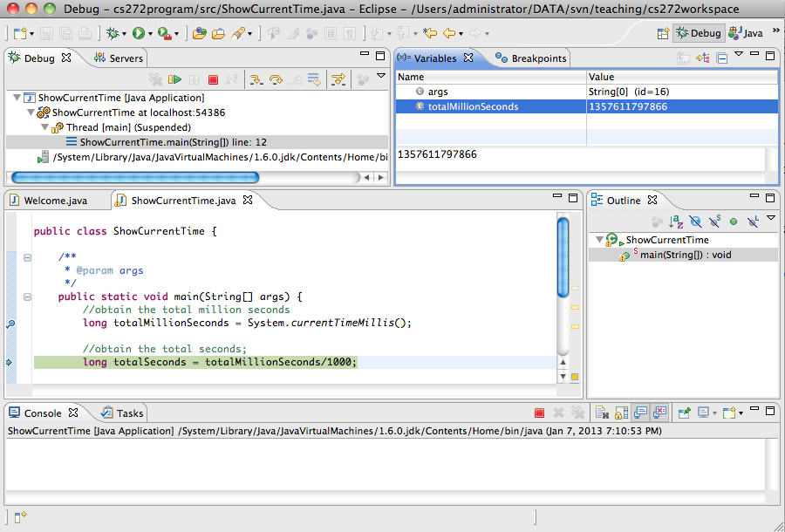Click the Open Task folder icon
This screenshot has height=532, width=785.
point(218,33)
